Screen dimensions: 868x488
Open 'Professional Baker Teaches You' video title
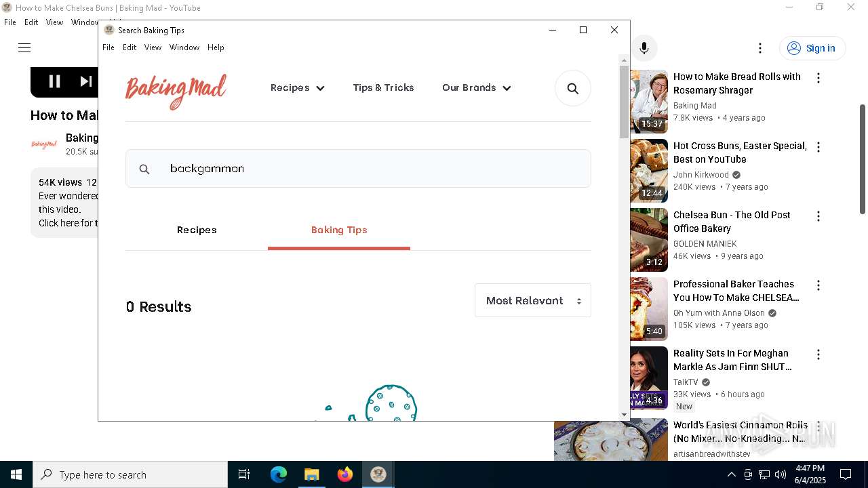pos(736,291)
